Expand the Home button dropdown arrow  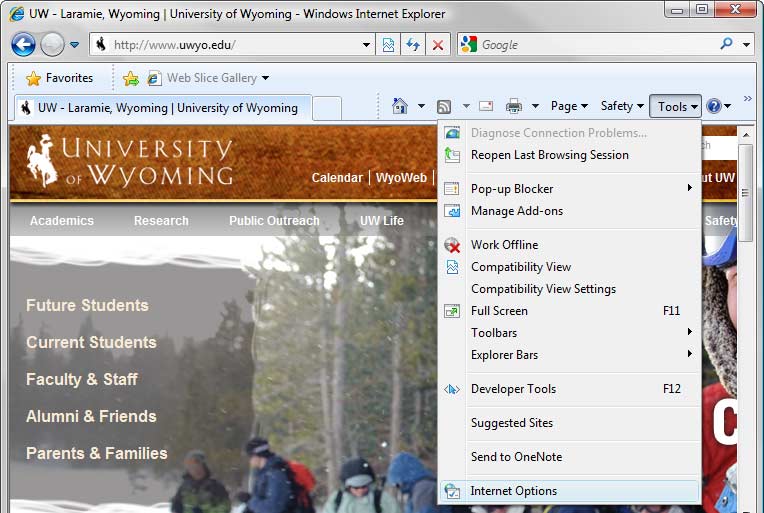click(x=421, y=106)
